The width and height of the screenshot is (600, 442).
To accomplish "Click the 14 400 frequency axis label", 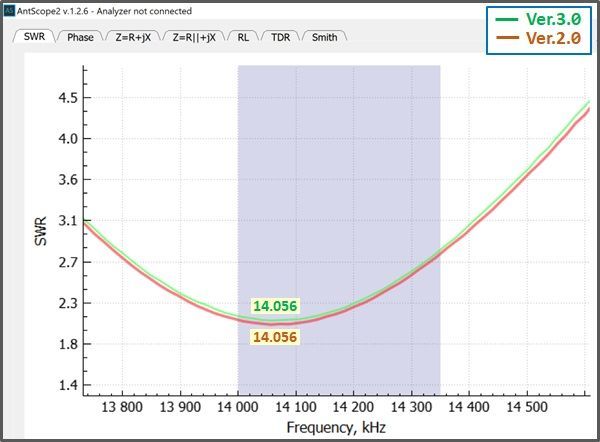I will point(469,407).
